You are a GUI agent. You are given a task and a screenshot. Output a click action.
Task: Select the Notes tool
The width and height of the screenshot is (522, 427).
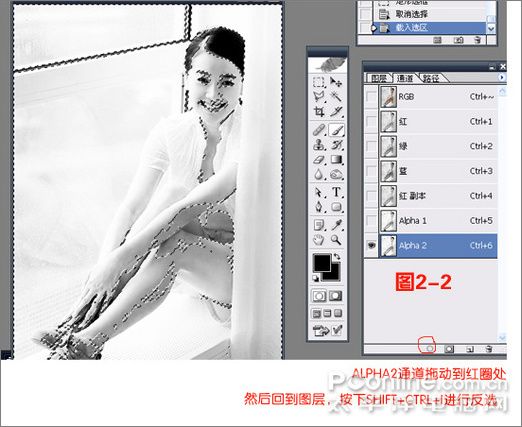[x=319, y=225]
